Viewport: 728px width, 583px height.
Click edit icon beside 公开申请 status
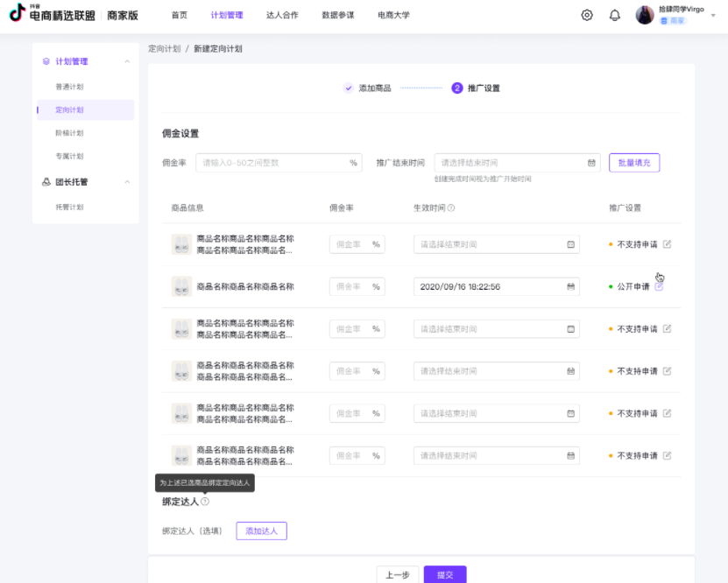pyautogui.click(x=659, y=286)
